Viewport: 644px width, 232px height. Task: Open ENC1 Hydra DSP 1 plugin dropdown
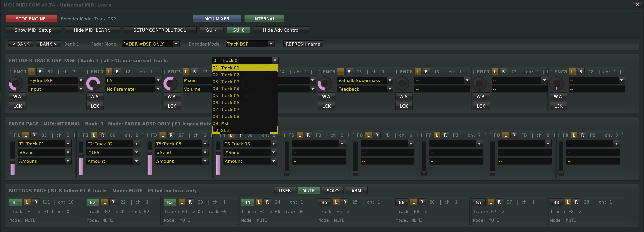(x=56, y=81)
